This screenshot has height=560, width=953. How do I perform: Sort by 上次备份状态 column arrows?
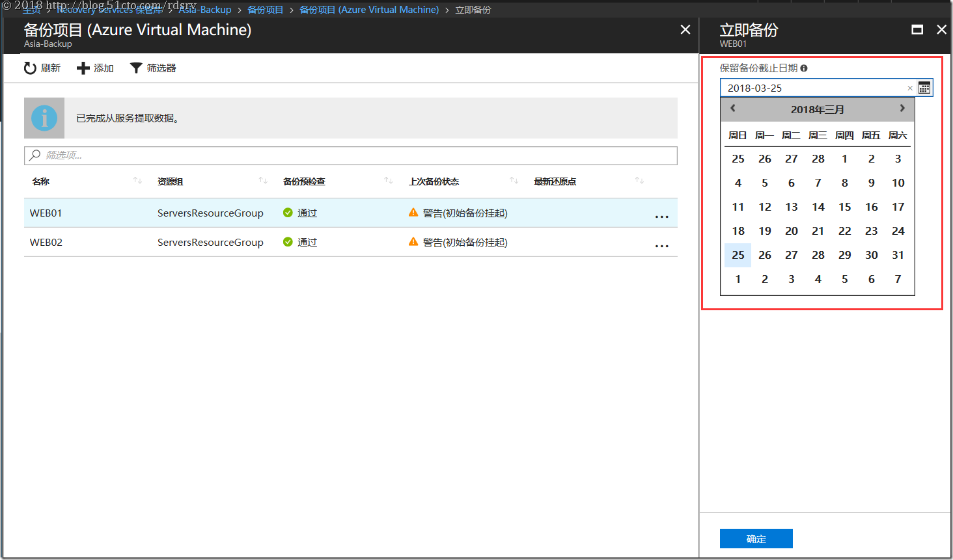click(514, 181)
